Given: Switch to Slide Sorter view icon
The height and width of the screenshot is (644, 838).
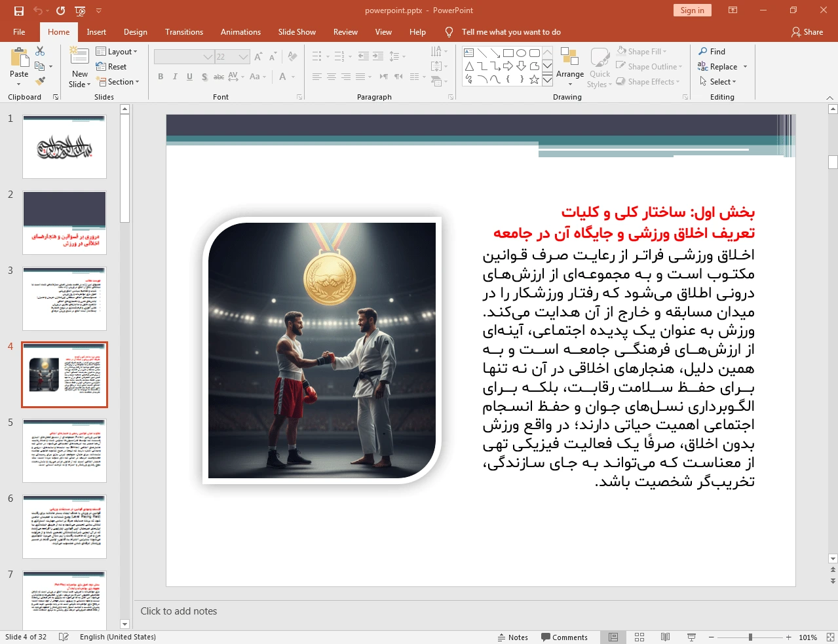Looking at the screenshot, I should (x=639, y=637).
